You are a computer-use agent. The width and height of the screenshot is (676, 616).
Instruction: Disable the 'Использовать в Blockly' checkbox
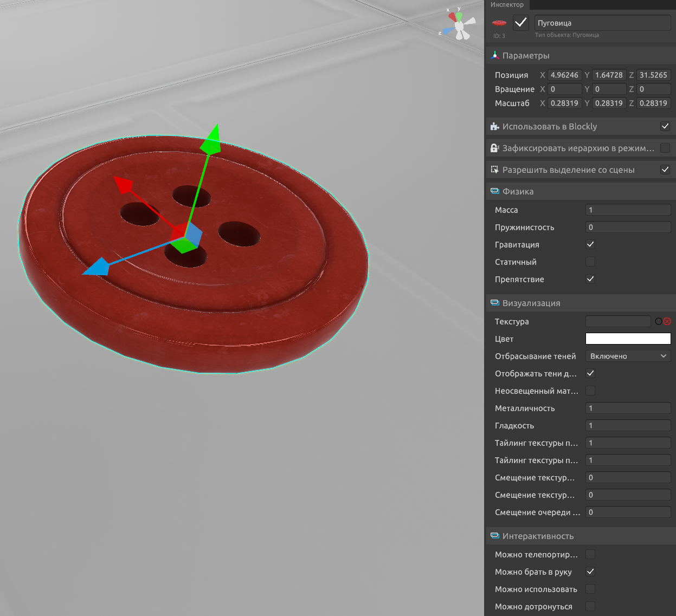[665, 126]
